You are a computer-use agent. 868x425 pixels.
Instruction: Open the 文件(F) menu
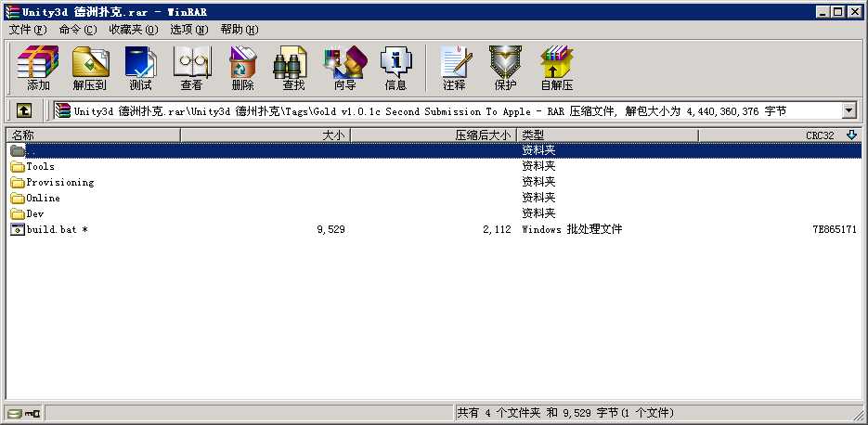28,30
